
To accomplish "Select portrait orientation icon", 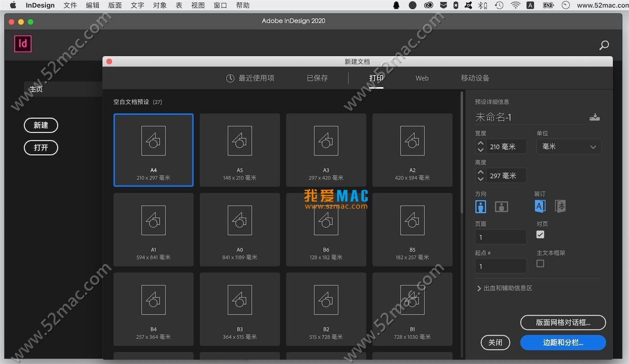I will click(x=481, y=206).
